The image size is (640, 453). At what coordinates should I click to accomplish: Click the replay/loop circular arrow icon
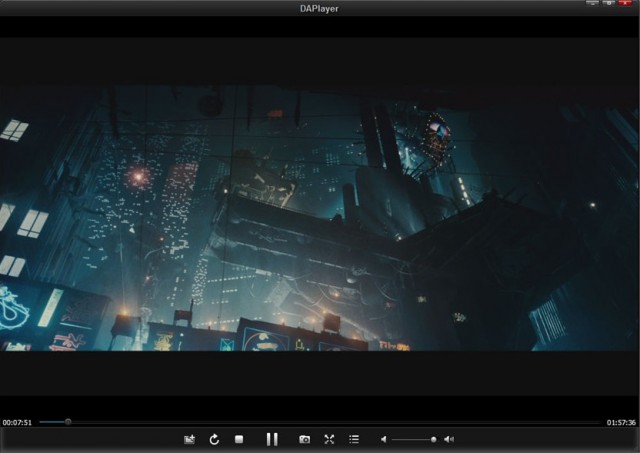(x=214, y=439)
